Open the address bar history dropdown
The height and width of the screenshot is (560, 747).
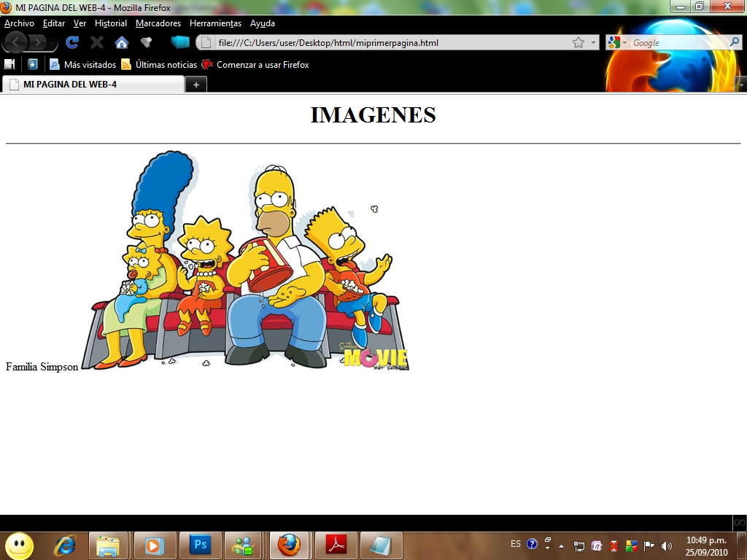coord(593,43)
